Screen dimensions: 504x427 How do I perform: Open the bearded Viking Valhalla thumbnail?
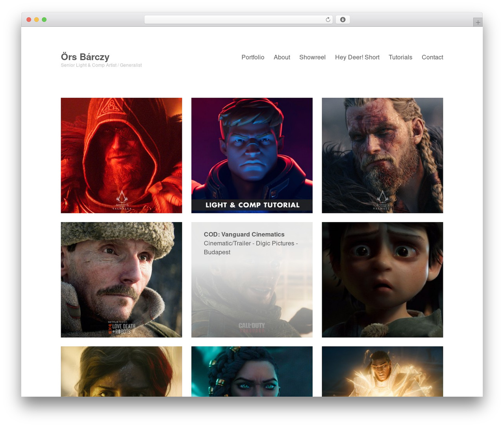tap(382, 155)
